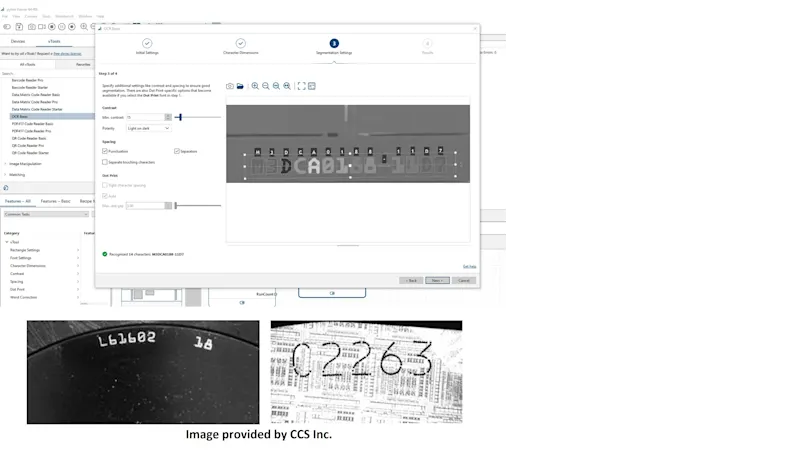Switch to the Devices tab
The width and height of the screenshot is (800, 450).
tap(18, 41)
